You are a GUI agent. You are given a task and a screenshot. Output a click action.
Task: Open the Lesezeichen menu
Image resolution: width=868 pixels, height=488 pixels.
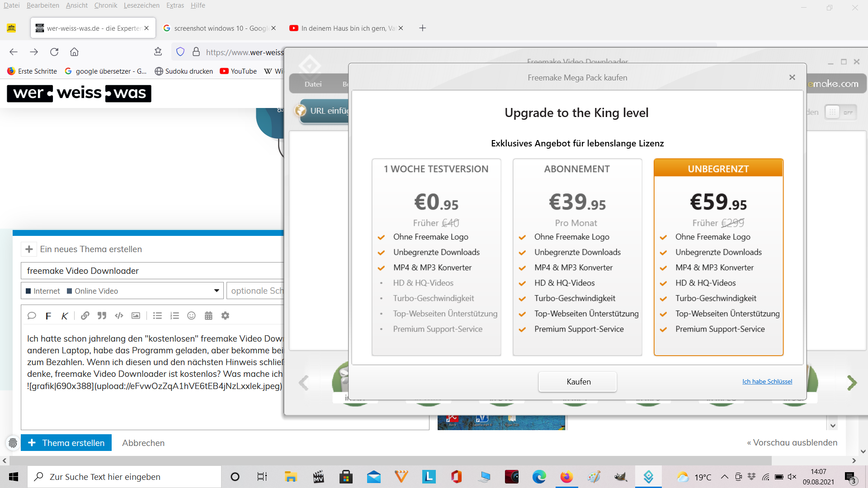coord(142,5)
